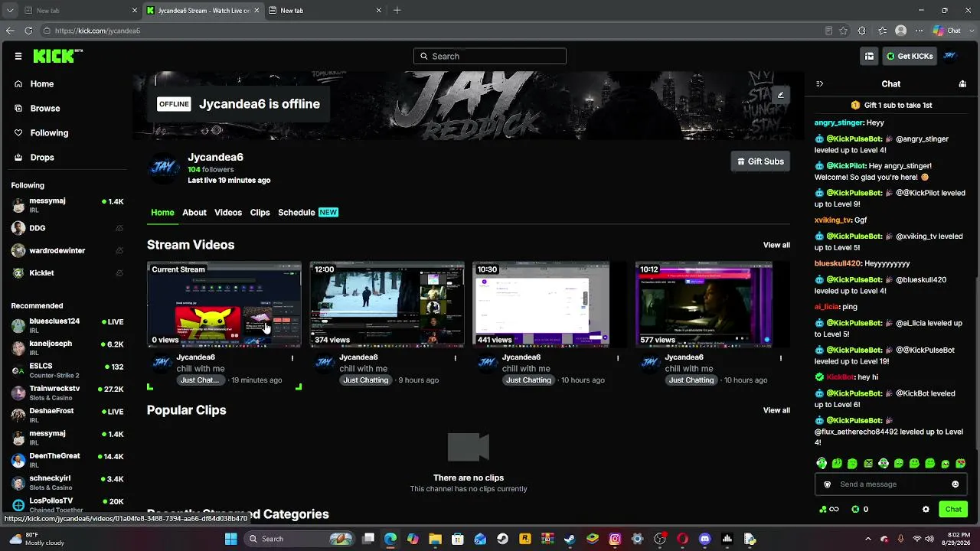
Task: Open options menu for the 10:30 video
Action: (618, 358)
